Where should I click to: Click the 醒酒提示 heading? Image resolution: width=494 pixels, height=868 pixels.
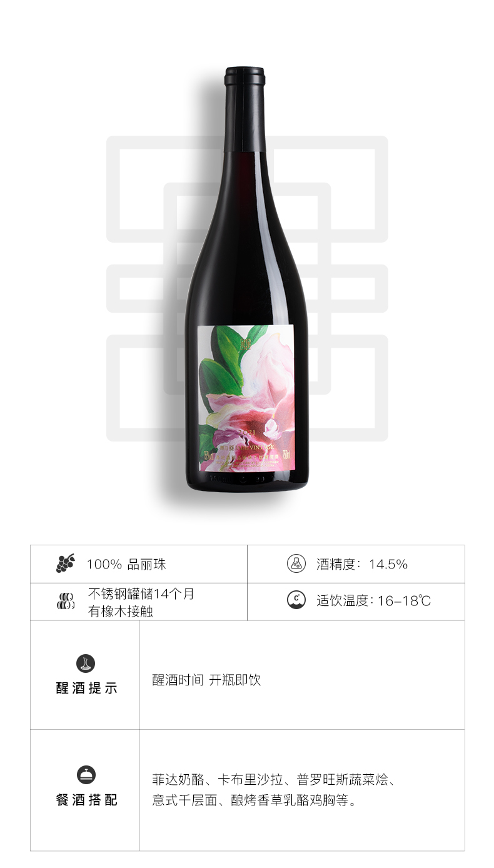click(x=86, y=689)
